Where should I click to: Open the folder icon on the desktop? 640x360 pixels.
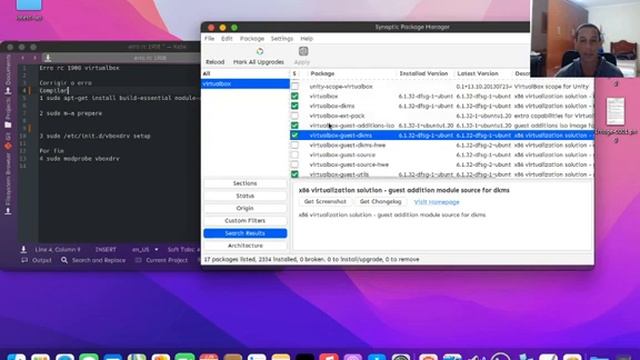29,5
